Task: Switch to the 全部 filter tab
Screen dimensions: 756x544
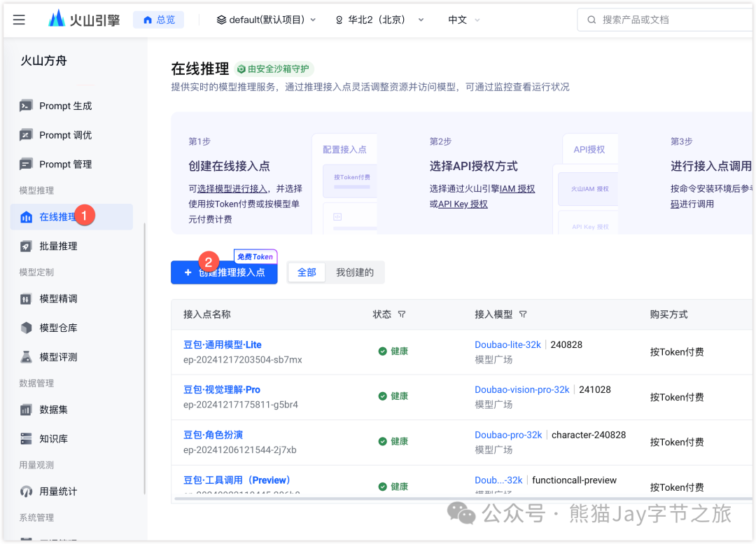Action: (307, 272)
